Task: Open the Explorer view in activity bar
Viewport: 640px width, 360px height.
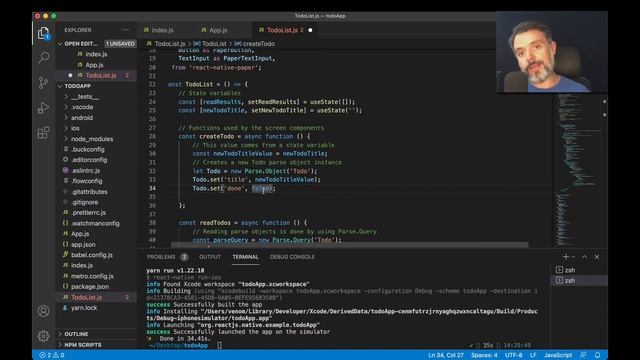Action: [43, 33]
